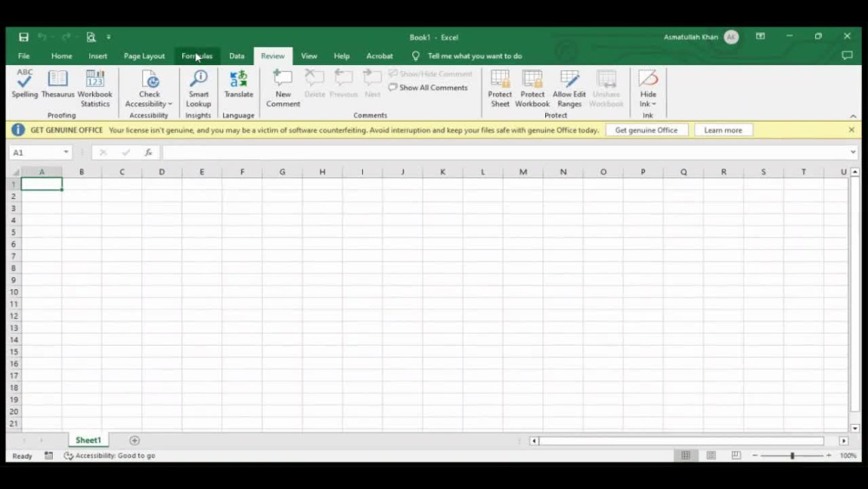Screen dimensions: 868x489
Task: Open the Help tab
Action: tap(341, 56)
